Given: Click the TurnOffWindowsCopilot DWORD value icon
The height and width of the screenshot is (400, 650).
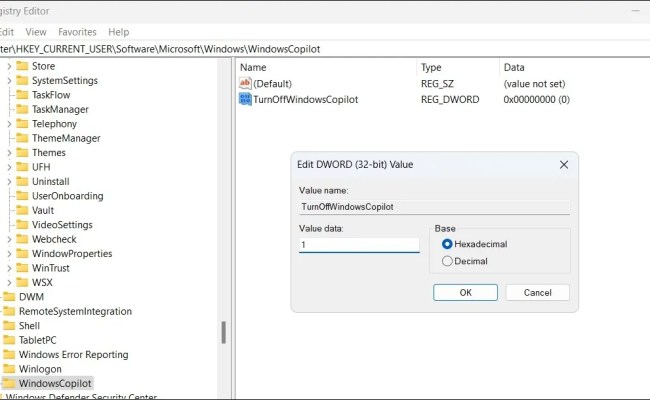Looking at the screenshot, I should (245, 99).
